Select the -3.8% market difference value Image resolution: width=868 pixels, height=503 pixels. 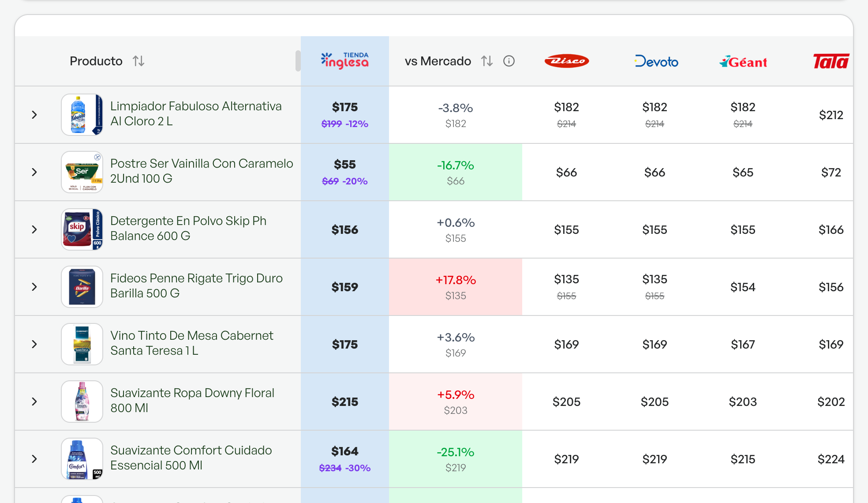point(456,108)
